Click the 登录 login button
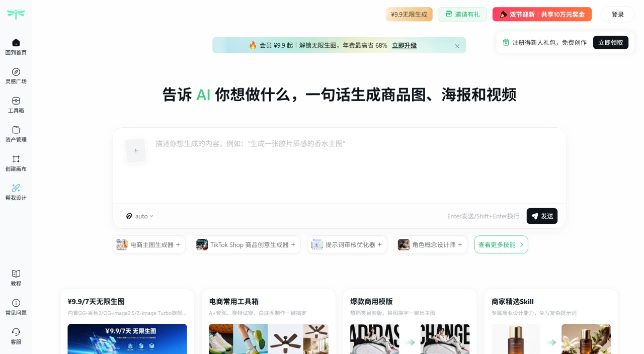The image size is (644, 354). (618, 14)
